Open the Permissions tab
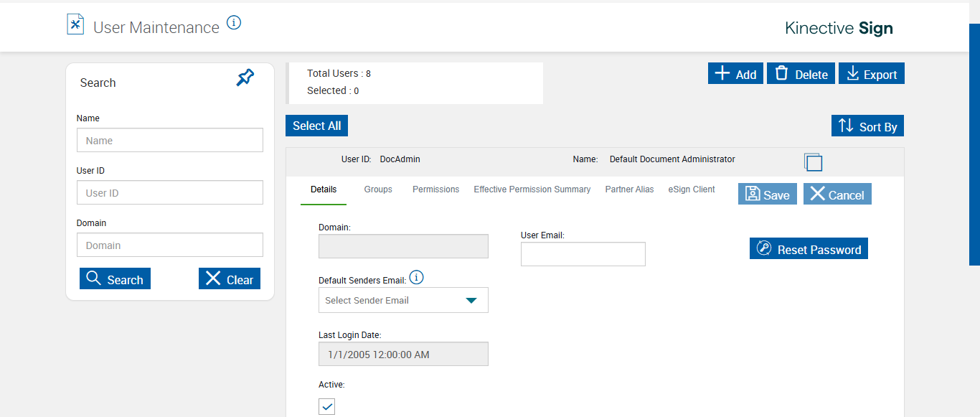 [x=435, y=189]
